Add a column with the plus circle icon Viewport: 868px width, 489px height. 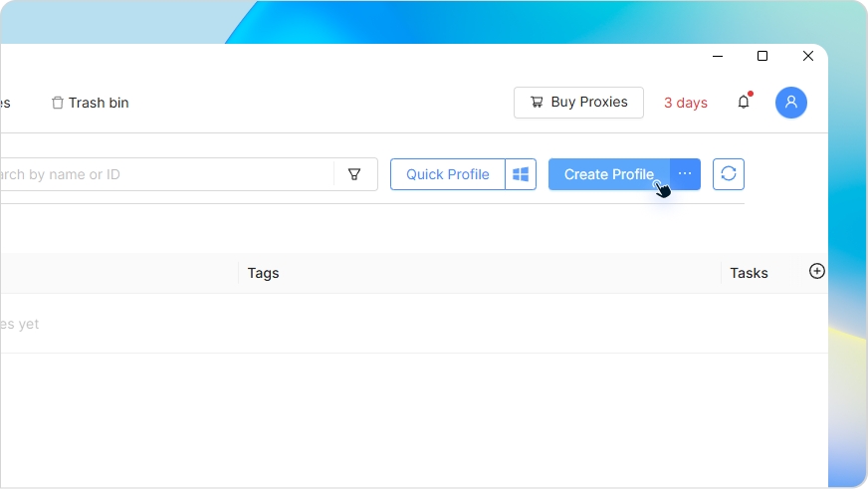817,271
